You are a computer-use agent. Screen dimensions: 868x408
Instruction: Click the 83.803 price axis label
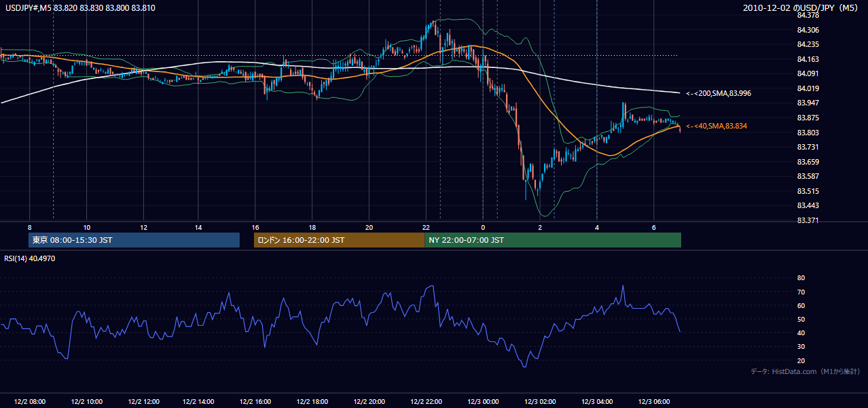[808, 133]
